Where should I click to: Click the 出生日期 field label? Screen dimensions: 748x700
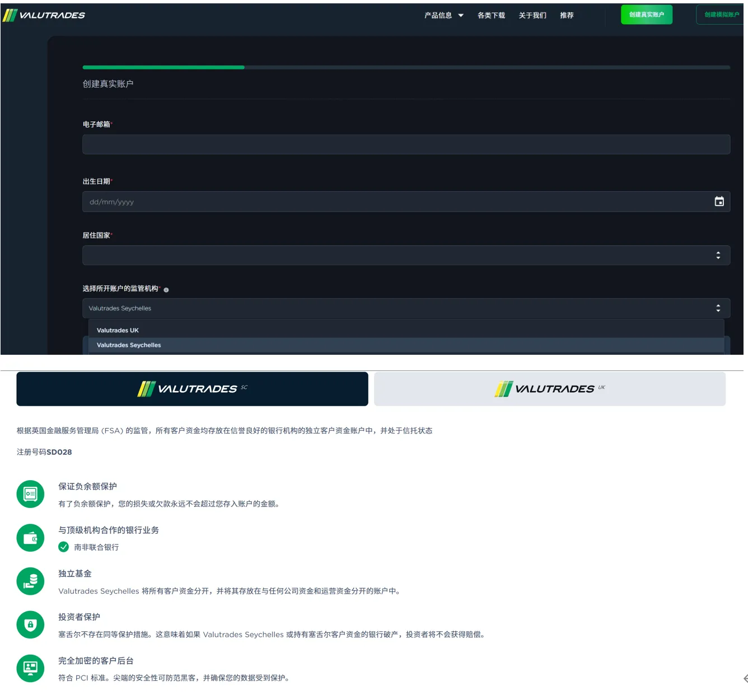pyautogui.click(x=96, y=181)
